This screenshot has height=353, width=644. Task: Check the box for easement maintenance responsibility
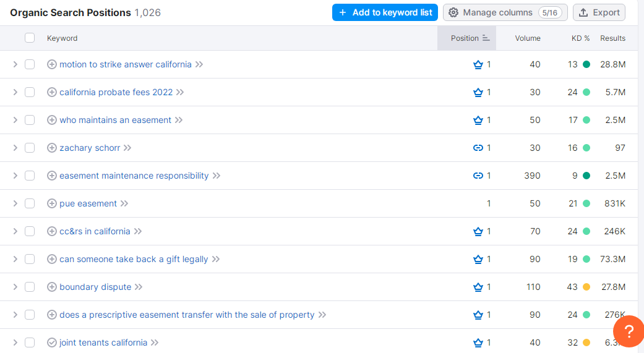coord(30,176)
